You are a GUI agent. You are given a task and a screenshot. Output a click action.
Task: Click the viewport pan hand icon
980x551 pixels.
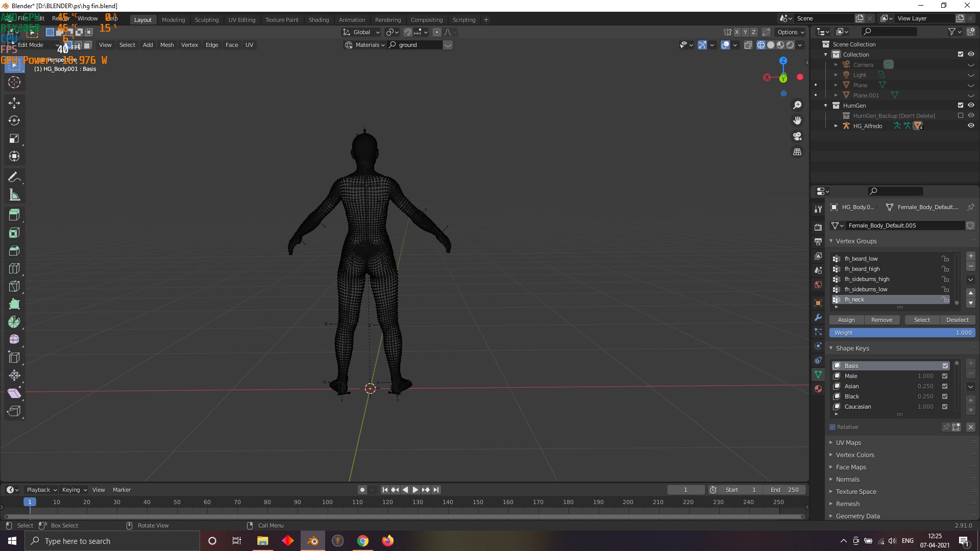coord(797,120)
